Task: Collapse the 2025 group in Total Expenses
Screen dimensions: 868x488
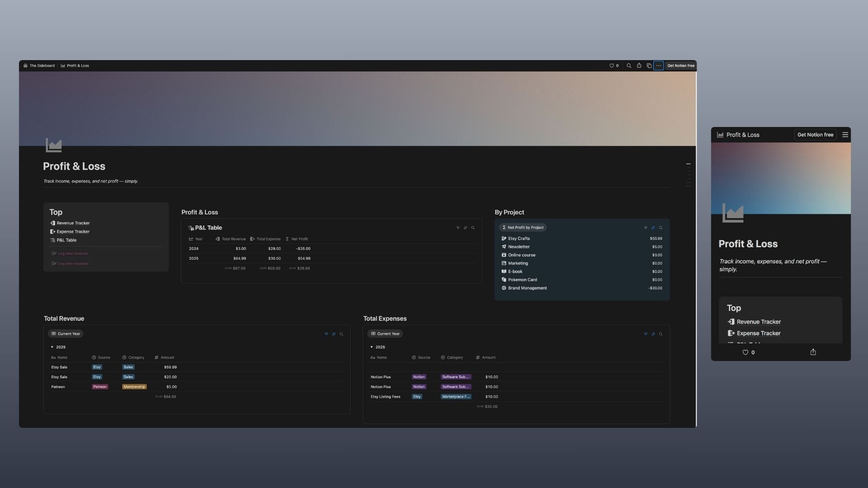Action: 372,347
